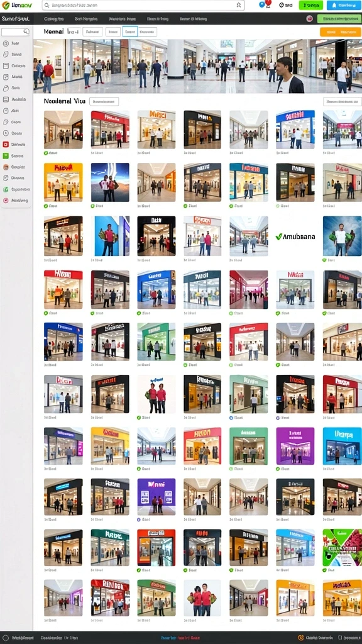This screenshot has height=644, width=362.
Task: Click the blue button in the top-right header
Action: (344, 5)
